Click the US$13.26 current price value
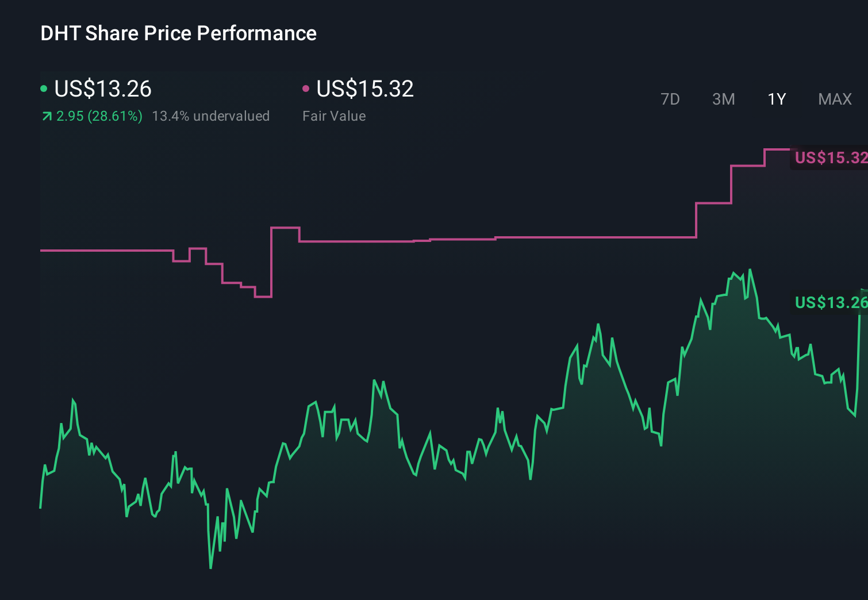This screenshot has height=600, width=868. 102,89
